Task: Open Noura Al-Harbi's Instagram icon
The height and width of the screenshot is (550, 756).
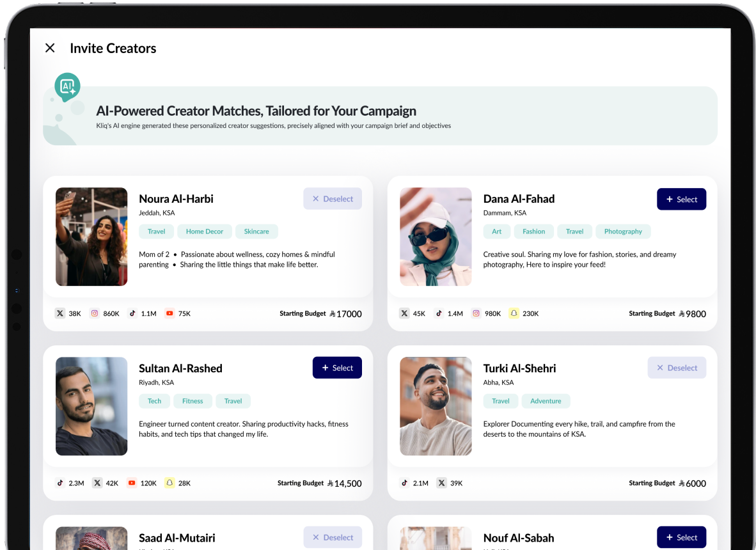Action: 95,313
